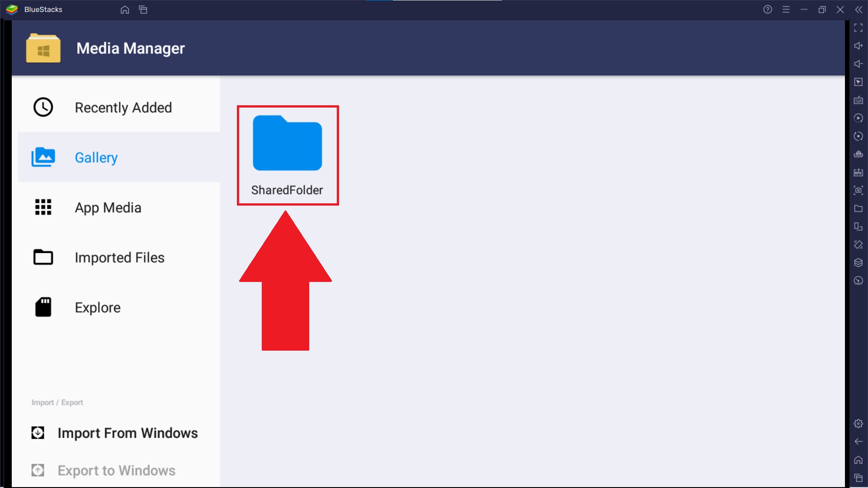This screenshot has height=488, width=868.
Task: Select the App Media icon
Action: click(x=43, y=207)
